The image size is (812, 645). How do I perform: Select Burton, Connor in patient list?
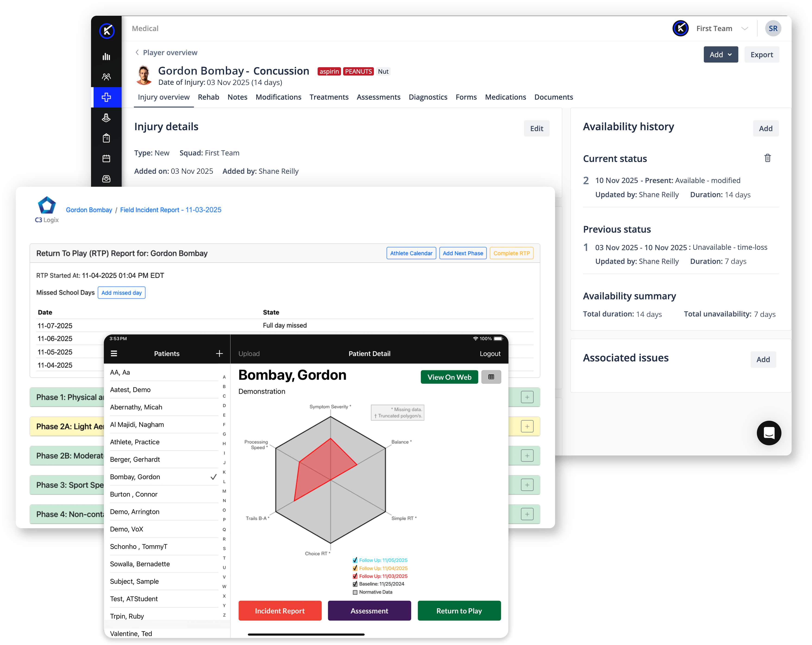coord(134,494)
